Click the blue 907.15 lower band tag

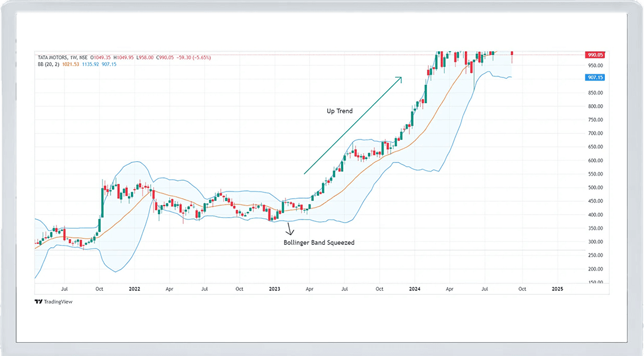click(594, 77)
